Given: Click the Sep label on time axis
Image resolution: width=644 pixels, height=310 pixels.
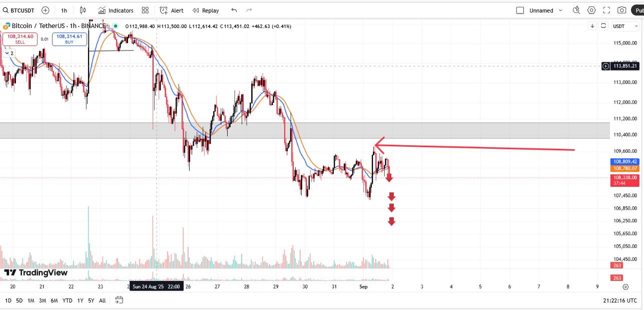Looking at the screenshot, I should (363, 287).
